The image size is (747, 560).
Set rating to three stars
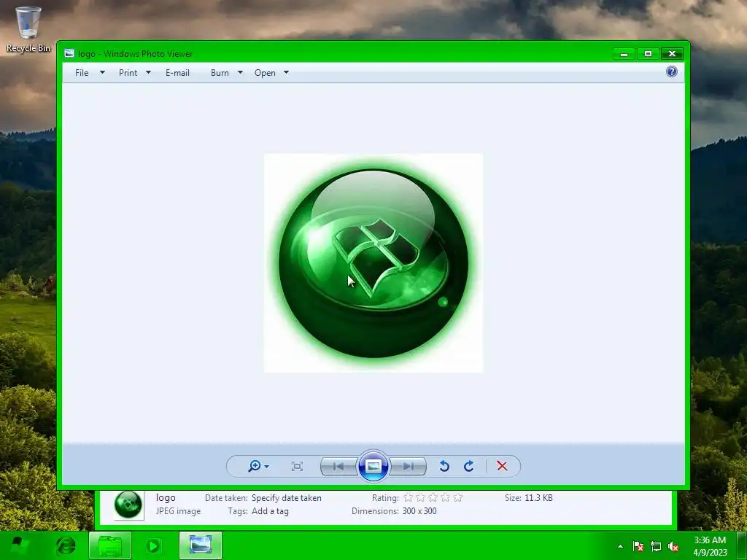coord(433,497)
